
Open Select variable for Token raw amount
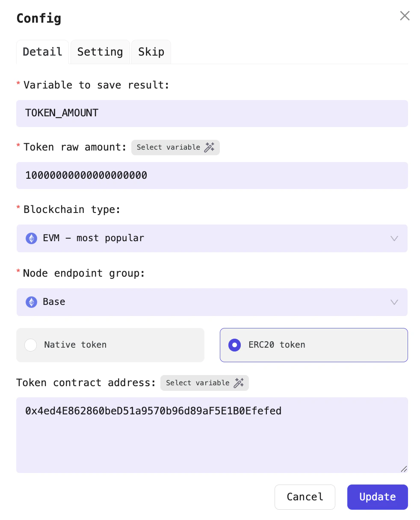[175, 147]
